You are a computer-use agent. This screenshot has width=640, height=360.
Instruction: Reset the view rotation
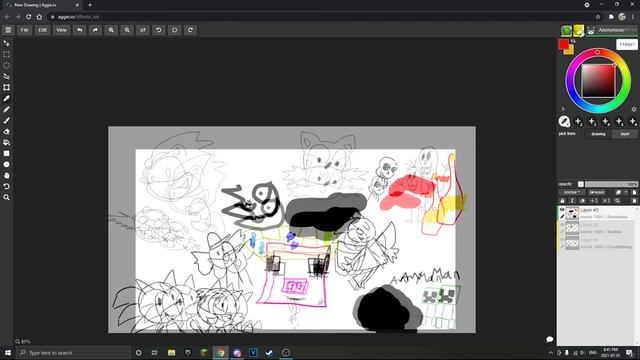click(175, 30)
